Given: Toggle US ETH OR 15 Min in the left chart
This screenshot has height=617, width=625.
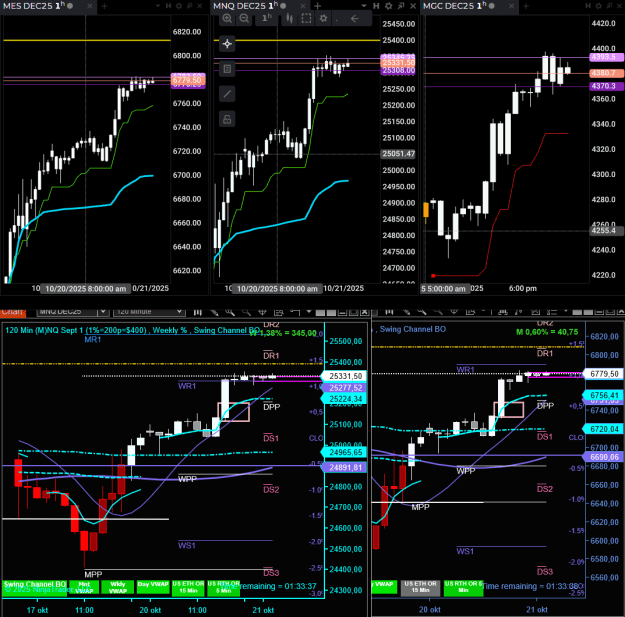Looking at the screenshot, I should [x=188, y=588].
